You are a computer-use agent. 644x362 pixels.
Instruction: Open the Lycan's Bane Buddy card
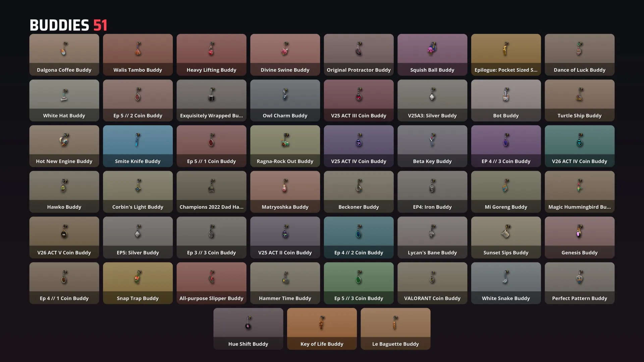432,237
